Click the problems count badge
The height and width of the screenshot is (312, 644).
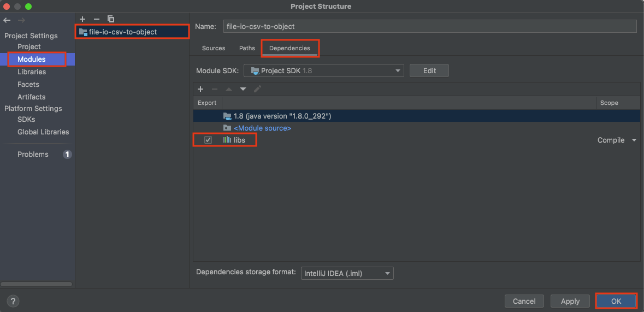(67, 155)
